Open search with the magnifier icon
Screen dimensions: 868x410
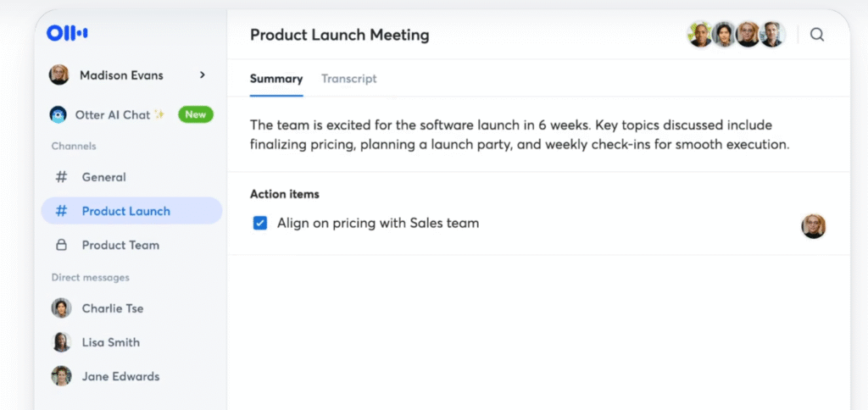click(817, 35)
